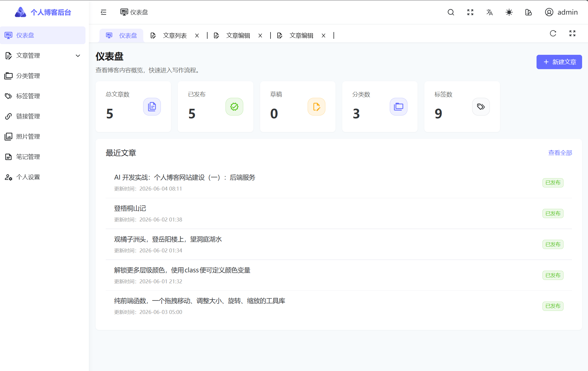Open the search icon in header
The image size is (588, 371).
(x=451, y=12)
